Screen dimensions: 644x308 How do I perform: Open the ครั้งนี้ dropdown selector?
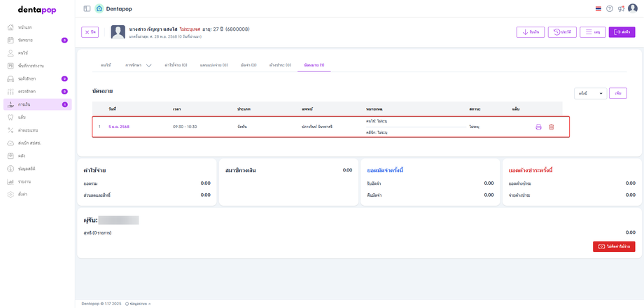[590, 93]
